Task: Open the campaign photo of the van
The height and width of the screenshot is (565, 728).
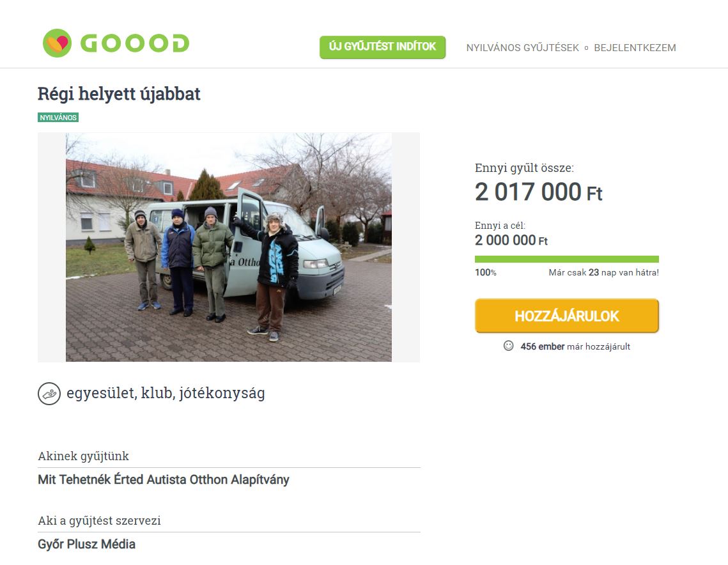Action: tap(228, 247)
